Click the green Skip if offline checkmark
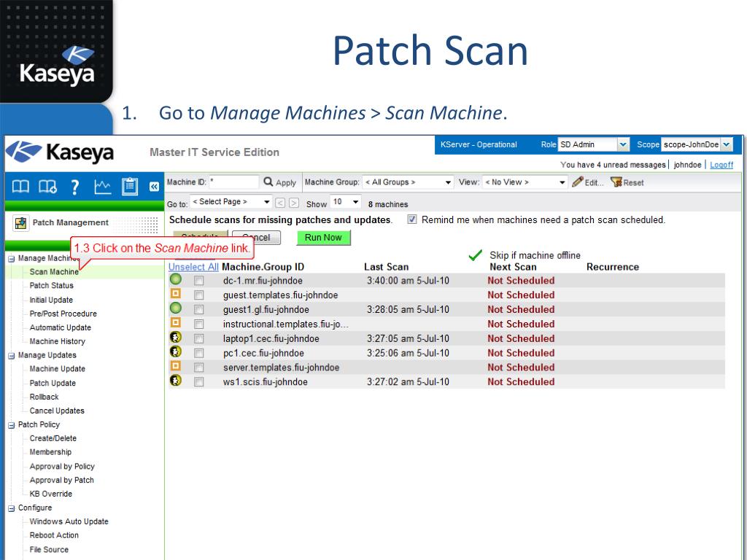Viewport: 747px width, 560px height. (x=475, y=255)
